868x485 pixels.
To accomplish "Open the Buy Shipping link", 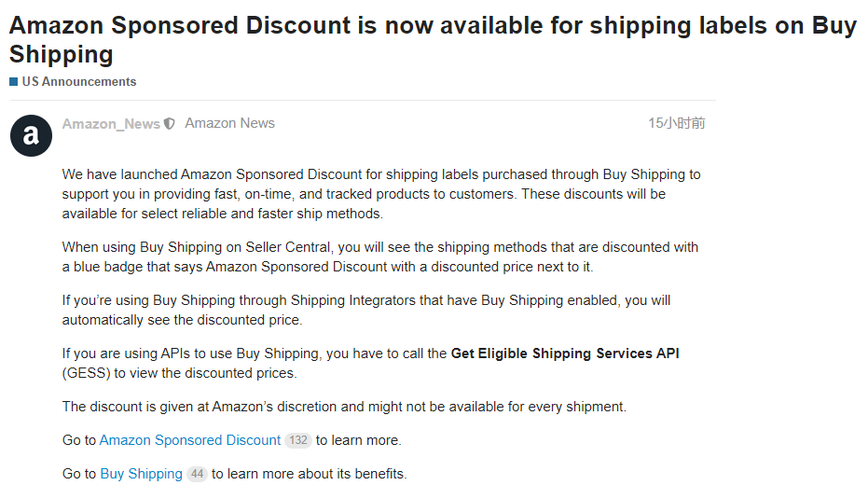I will coord(141,474).
